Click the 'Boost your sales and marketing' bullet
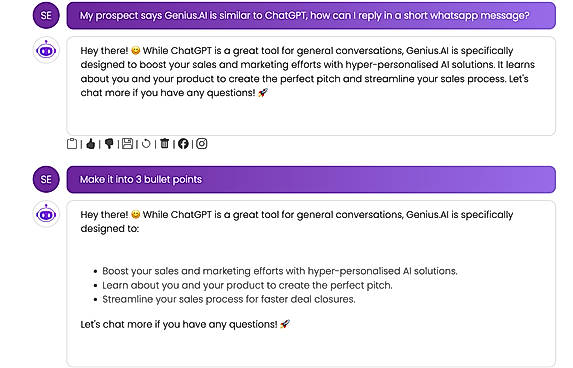 pyautogui.click(x=280, y=271)
